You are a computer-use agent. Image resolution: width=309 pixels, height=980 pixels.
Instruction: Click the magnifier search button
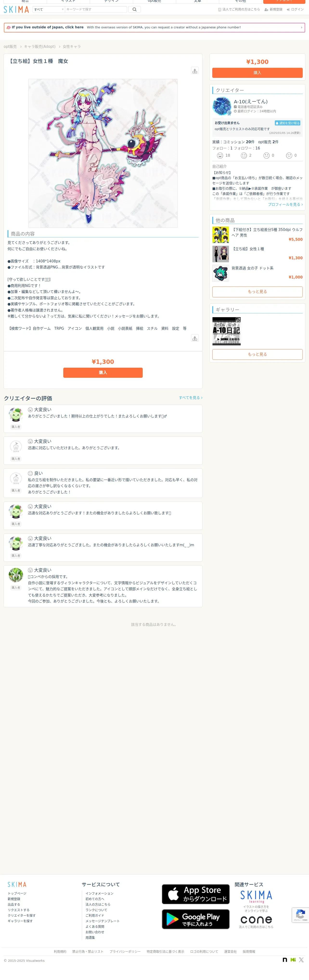click(135, 10)
